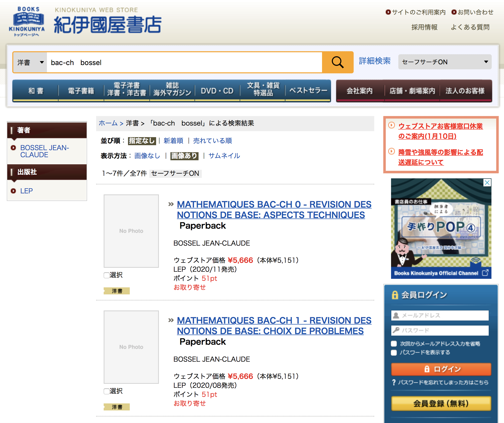Click the Kinokuniya Books logo icon
Image resolution: width=504 pixels, height=423 pixels.
[x=27, y=22]
